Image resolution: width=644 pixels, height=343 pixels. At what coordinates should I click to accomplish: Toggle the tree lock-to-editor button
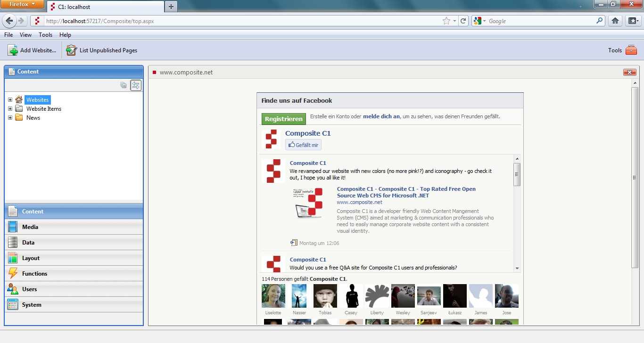pyautogui.click(x=136, y=85)
